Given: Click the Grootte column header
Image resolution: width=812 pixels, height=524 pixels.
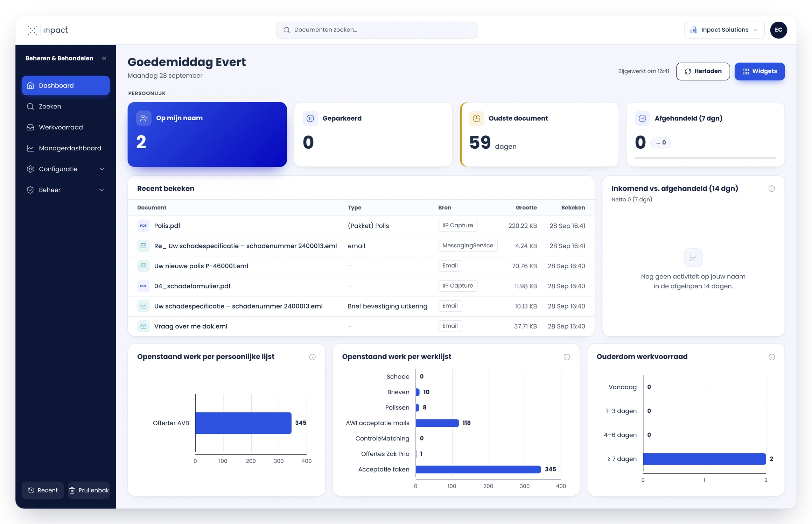Looking at the screenshot, I should pos(526,208).
